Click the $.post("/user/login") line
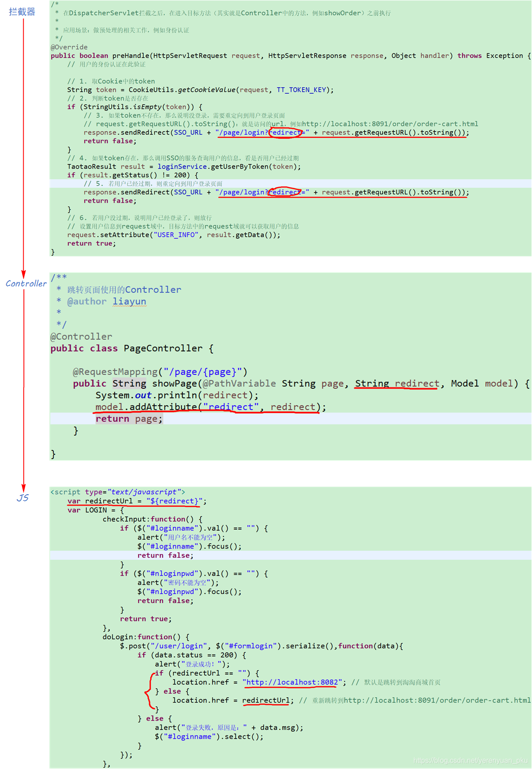Image resolution: width=532 pixels, height=769 pixels. [261, 646]
